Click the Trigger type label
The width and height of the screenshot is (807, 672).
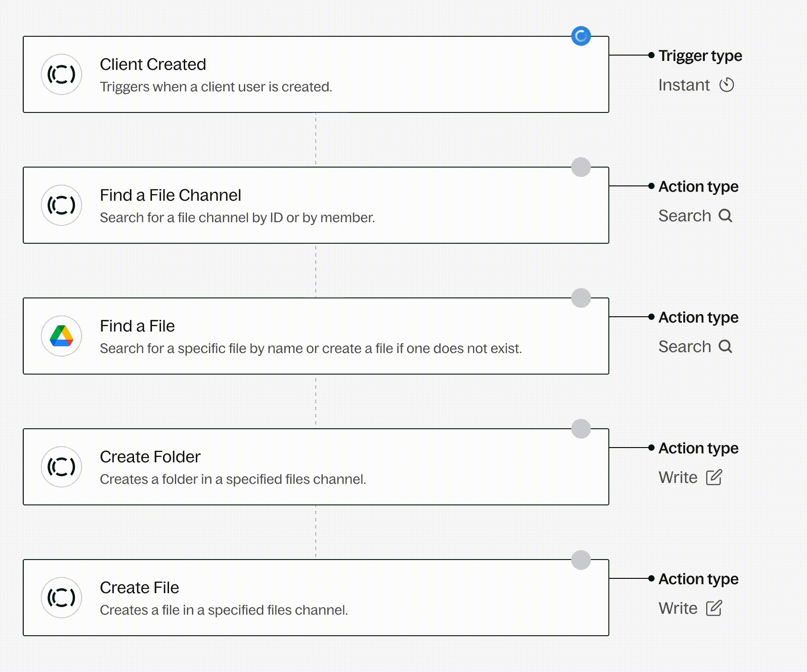pyautogui.click(x=700, y=56)
